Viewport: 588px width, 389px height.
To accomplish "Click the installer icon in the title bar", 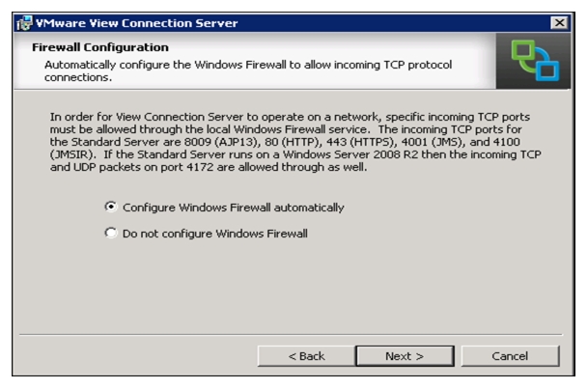I will point(24,23).
